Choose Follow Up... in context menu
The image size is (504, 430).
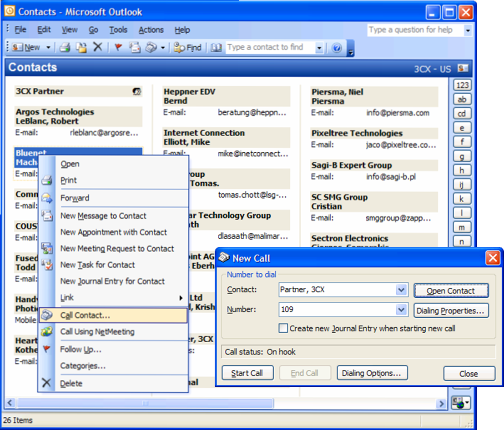[x=113, y=350]
